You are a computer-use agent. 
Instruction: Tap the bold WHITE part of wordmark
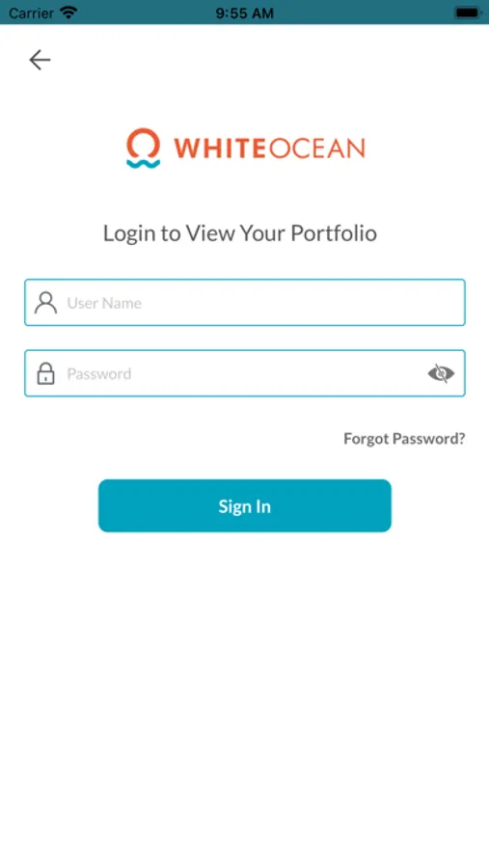[221, 149]
